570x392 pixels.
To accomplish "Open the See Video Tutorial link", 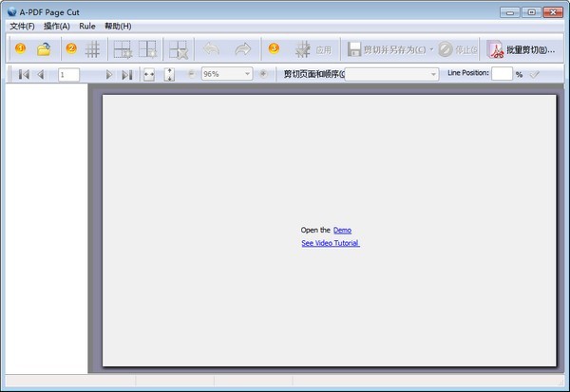I will [330, 243].
